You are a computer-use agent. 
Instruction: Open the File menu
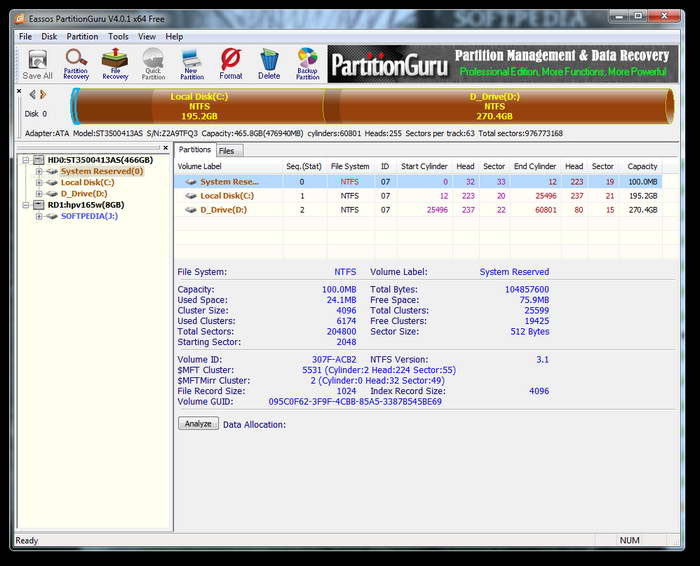(25, 37)
